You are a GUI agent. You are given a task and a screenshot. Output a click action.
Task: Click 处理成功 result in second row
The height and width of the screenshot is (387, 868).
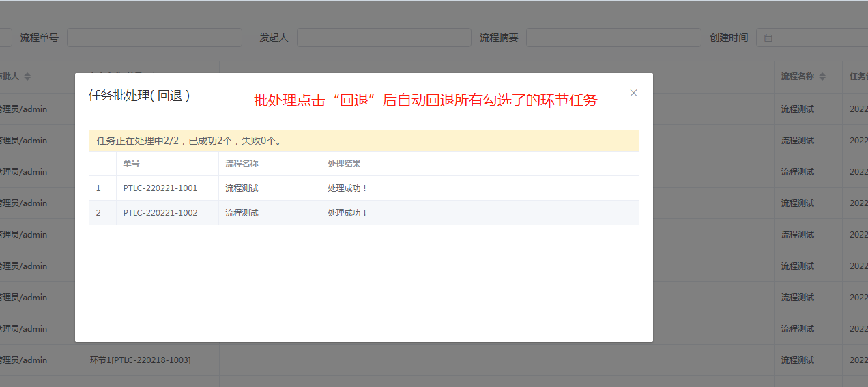(x=348, y=213)
